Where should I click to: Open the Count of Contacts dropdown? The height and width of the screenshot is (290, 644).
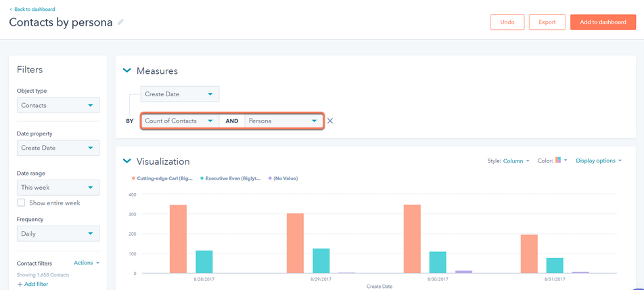[180, 121]
